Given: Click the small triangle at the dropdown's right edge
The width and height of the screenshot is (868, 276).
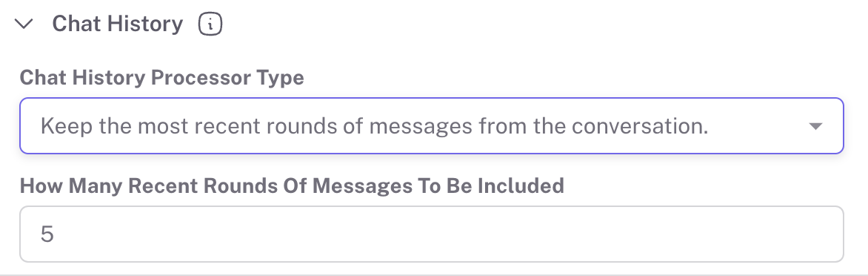Looking at the screenshot, I should [x=815, y=126].
